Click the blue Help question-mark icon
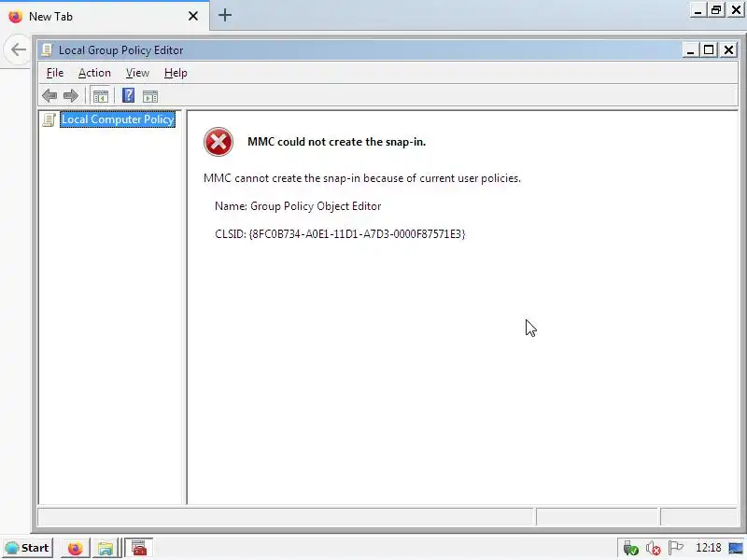747x560 pixels. point(128,95)
